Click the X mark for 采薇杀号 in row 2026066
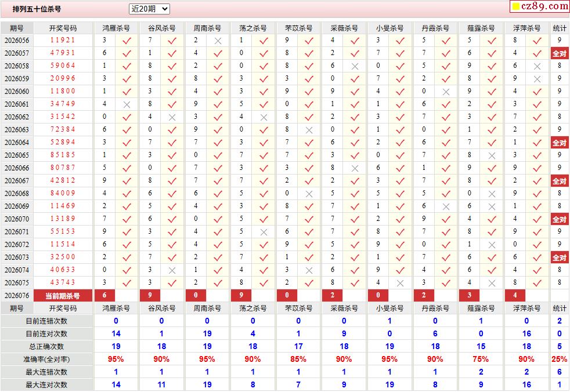Image resolution: width=570 pixels, height=392 pixels. point(355,168)
